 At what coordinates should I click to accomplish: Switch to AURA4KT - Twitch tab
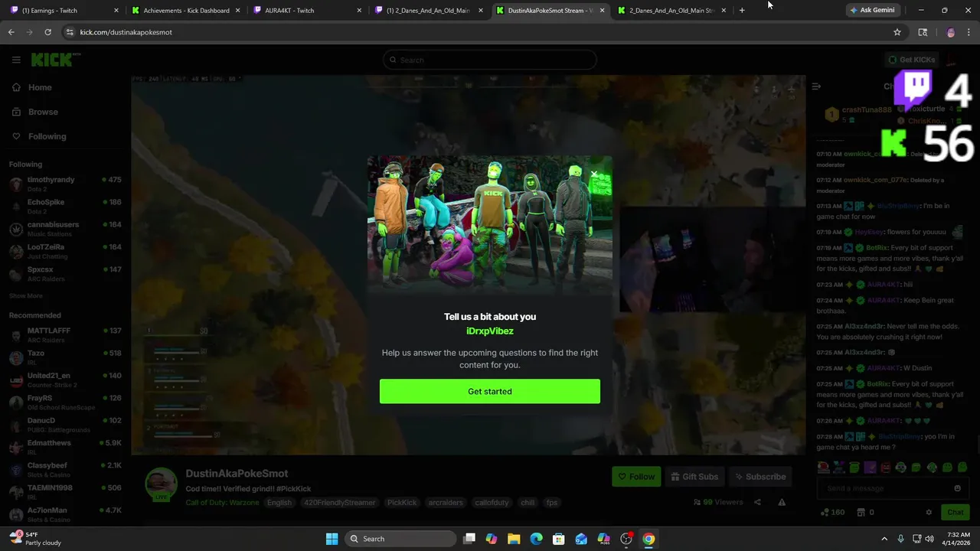pyautogui.click(x=307, y=10)
